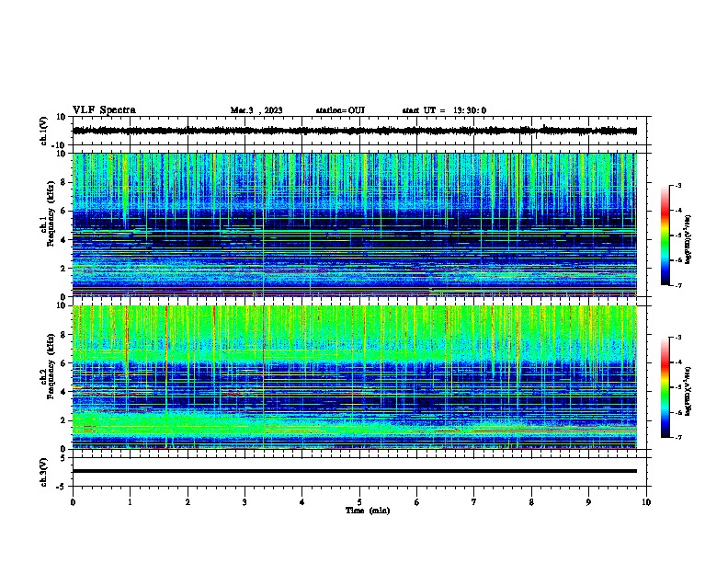Click the '4' kHz tick on ch.2 frequency axis
The height and width of the screenshot is (563, 728).
point(63,392)
